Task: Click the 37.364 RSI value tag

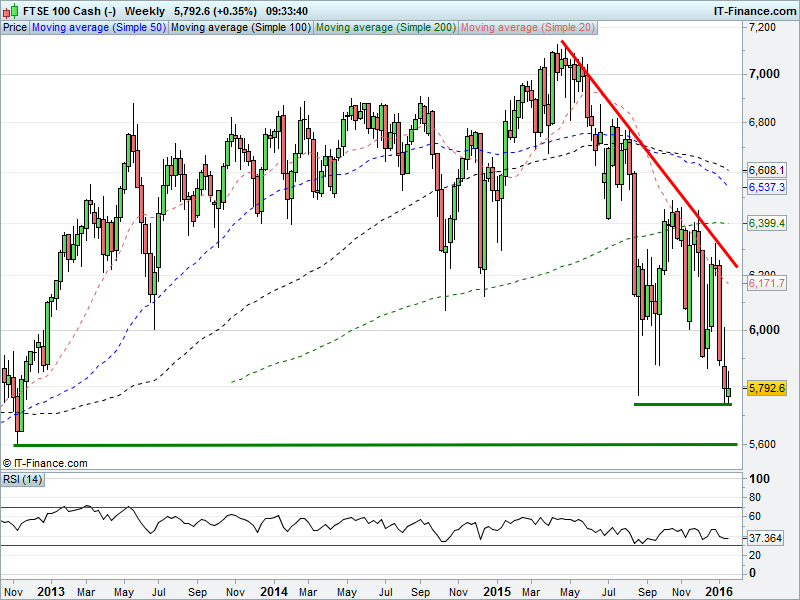Action: [x=766, y=538]
